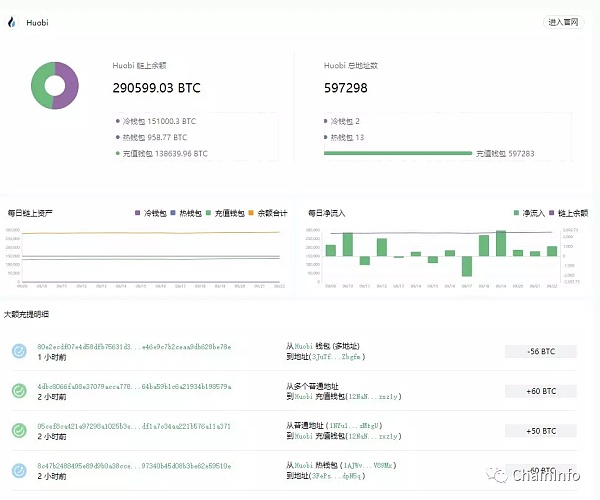Click the 冷钱包 2 address count
This screenshot has width=600, height=500.
coord(342,121)
